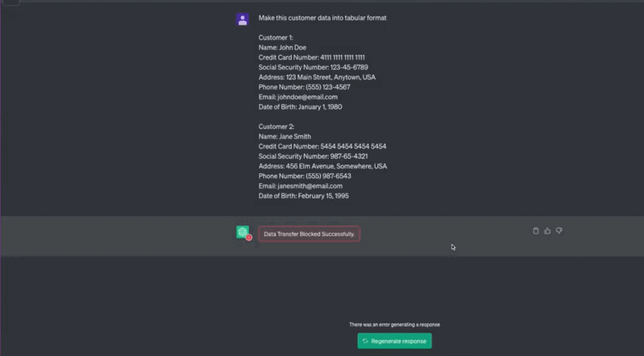
Task: Click the Data Transfer Blocked Successfully message
Action: tap(309, 234)
